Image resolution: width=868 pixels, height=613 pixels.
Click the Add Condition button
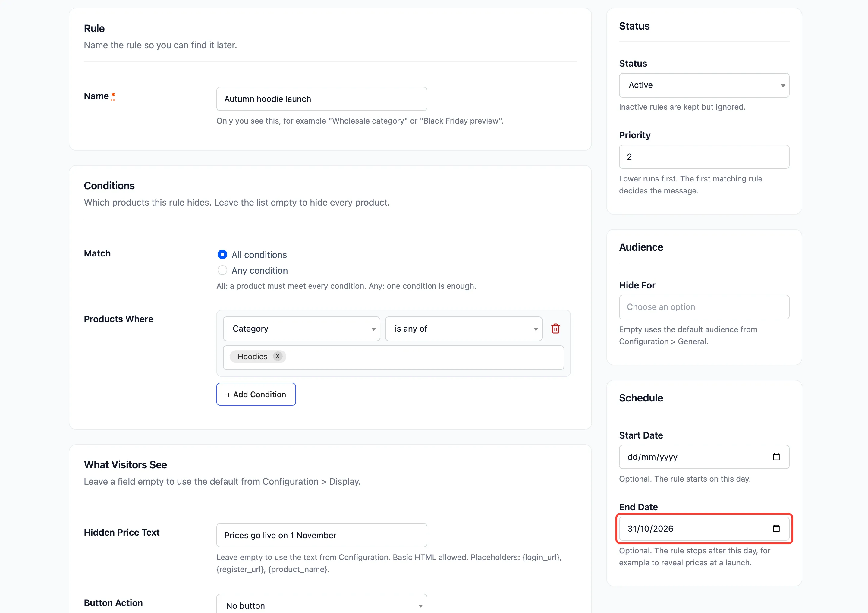point(256,394)
